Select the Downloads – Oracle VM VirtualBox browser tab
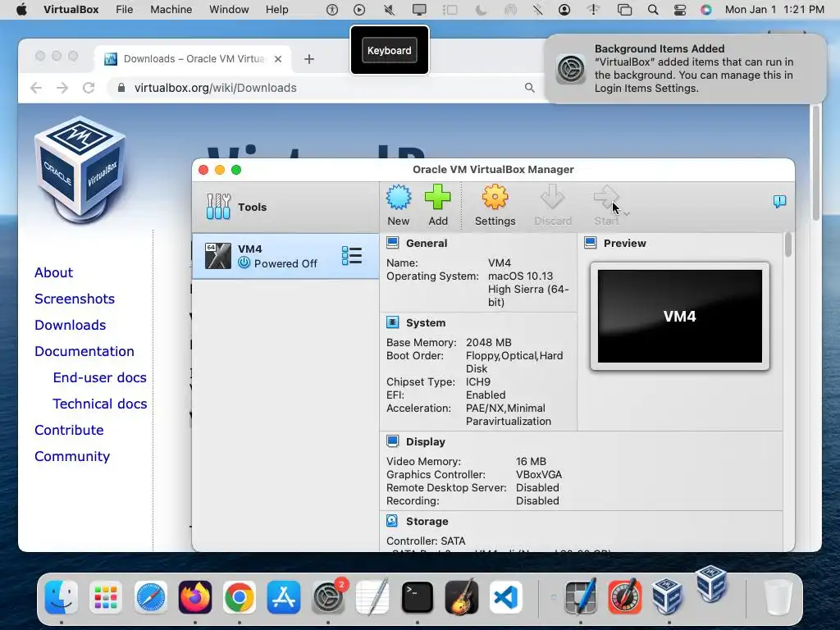 pyautogui.click(x=194, y=59)
